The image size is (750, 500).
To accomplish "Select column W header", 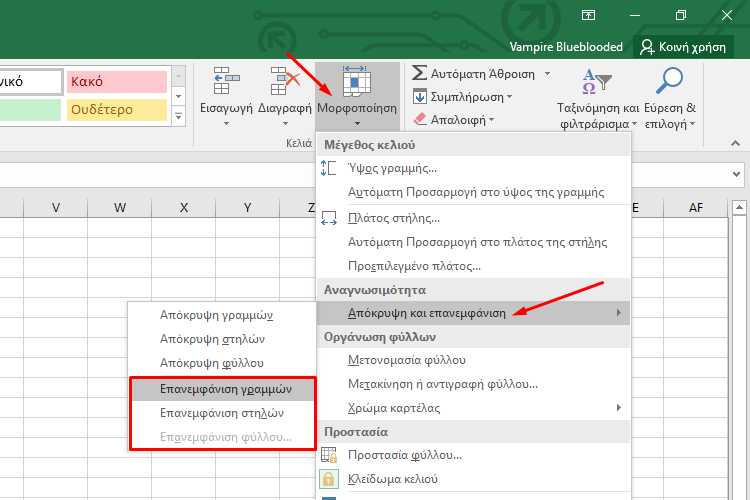I will (120, 208).
